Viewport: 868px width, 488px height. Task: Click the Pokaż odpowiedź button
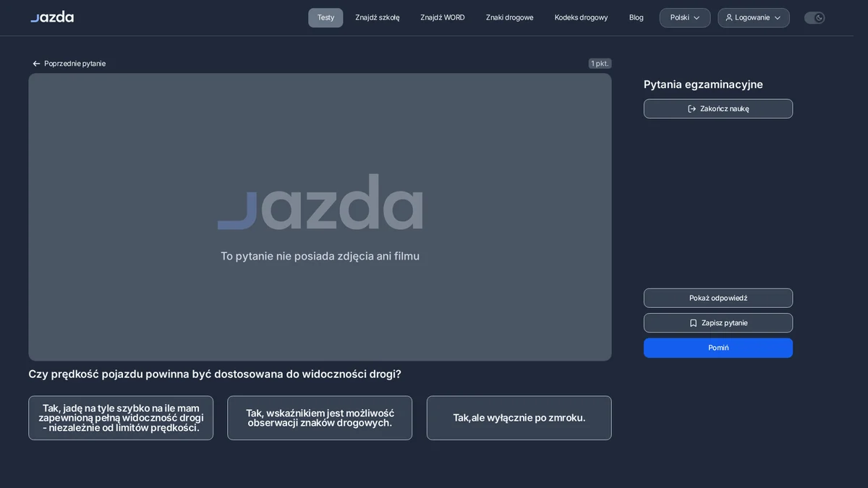[x=718, y=298]
